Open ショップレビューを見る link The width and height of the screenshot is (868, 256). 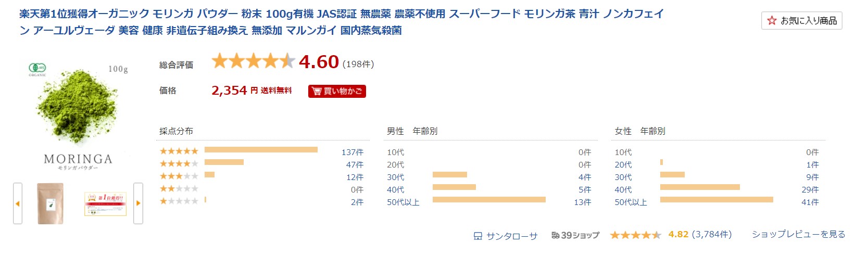pyautogui.click(x=798, y=234)
